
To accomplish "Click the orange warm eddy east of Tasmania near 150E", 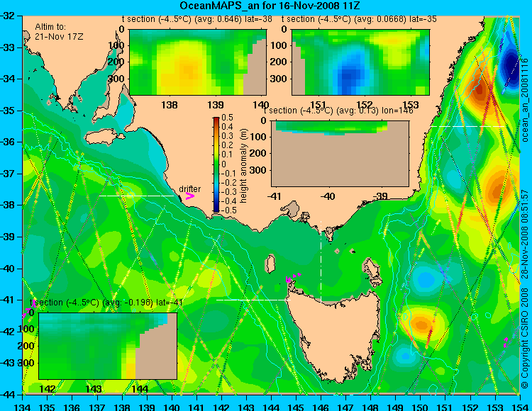I will (421, 325).
